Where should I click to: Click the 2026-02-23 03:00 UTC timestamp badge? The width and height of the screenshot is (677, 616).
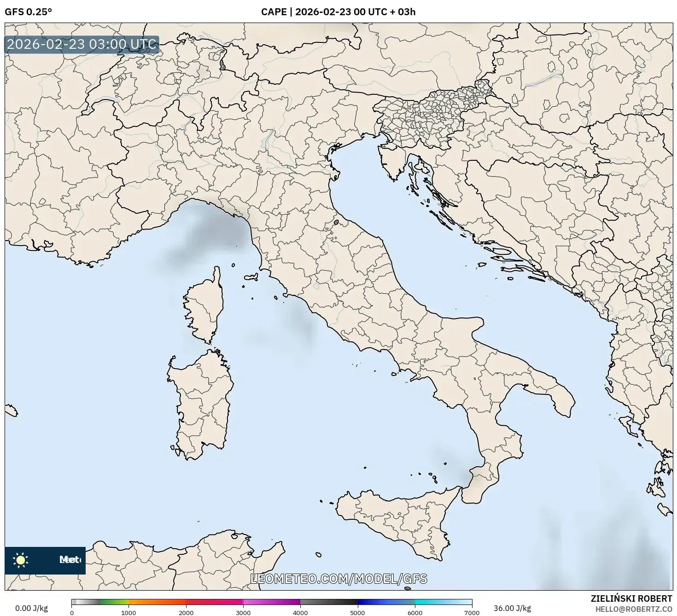(x=81, y=45)
